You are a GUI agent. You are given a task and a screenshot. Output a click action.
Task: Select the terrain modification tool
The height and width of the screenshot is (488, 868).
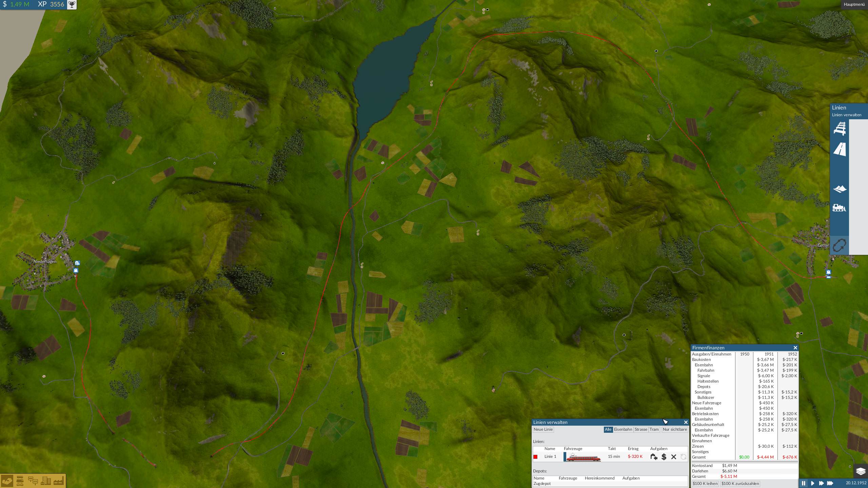point(840,189)
